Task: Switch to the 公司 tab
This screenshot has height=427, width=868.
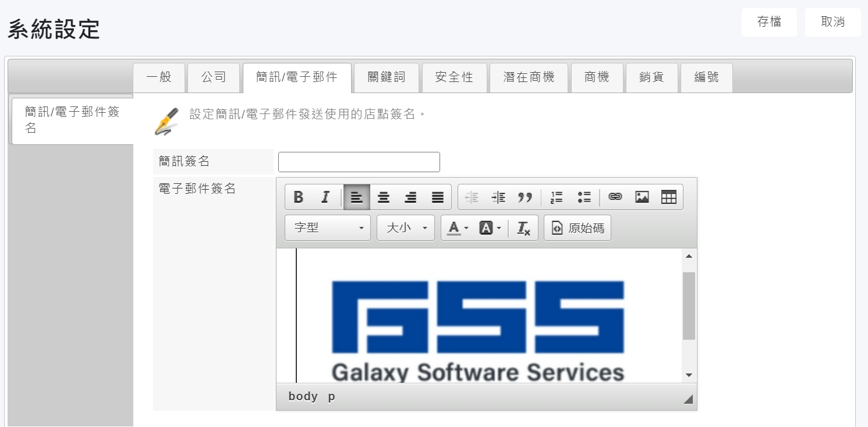Action: (214, 77)
